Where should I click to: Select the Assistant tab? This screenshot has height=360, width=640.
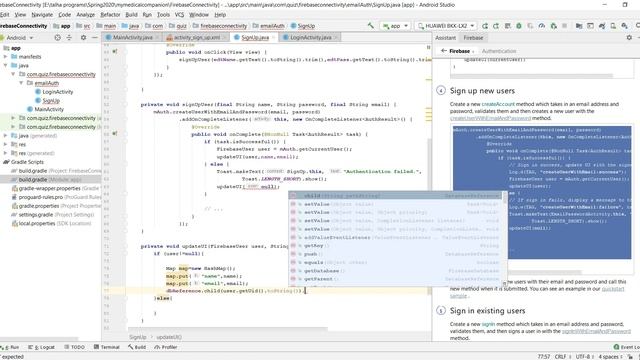click(x=445, y=38)
